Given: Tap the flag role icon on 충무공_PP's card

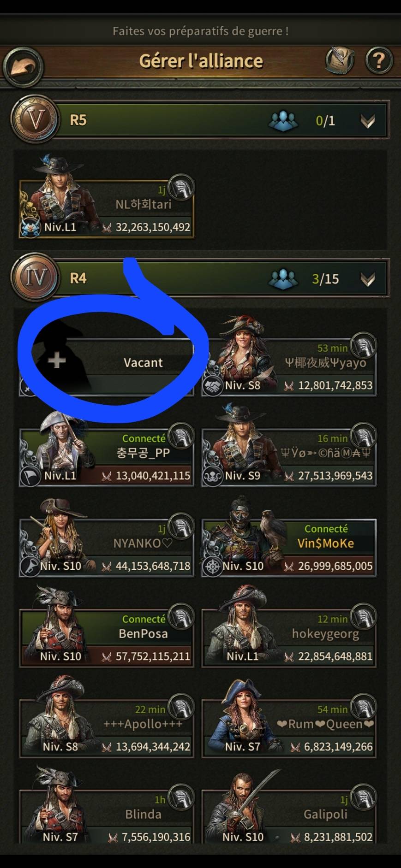Looking at the screenshot, I should coord(30,476).
